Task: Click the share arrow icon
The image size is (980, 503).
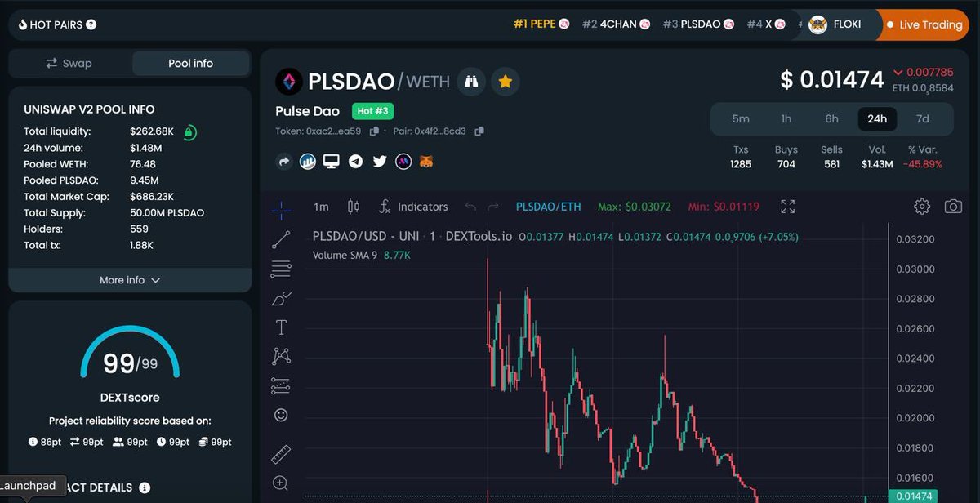Action: pyautogui.click(x=284, y=162)
